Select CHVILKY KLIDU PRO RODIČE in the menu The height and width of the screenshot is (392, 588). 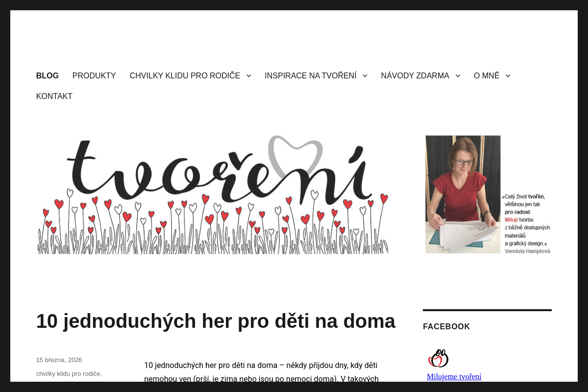pyautogui.click(x=185, y=75)
